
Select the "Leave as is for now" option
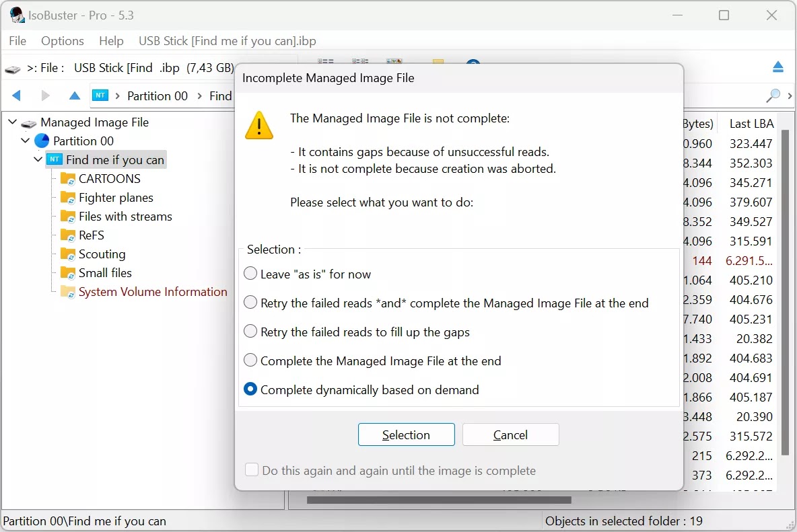250,273
